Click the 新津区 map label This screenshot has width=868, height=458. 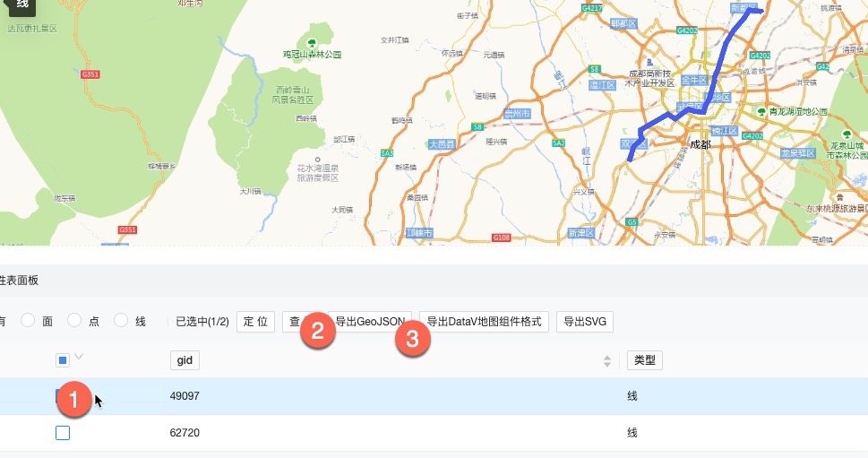[x=580, y=233]
